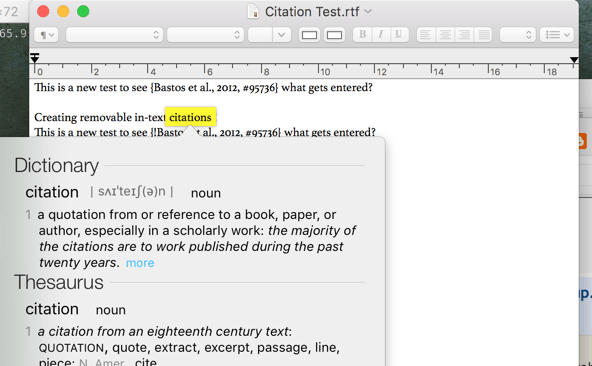592x366 pixels.
Task: Click the pronunciation text of citation
Action: [132, 192]
